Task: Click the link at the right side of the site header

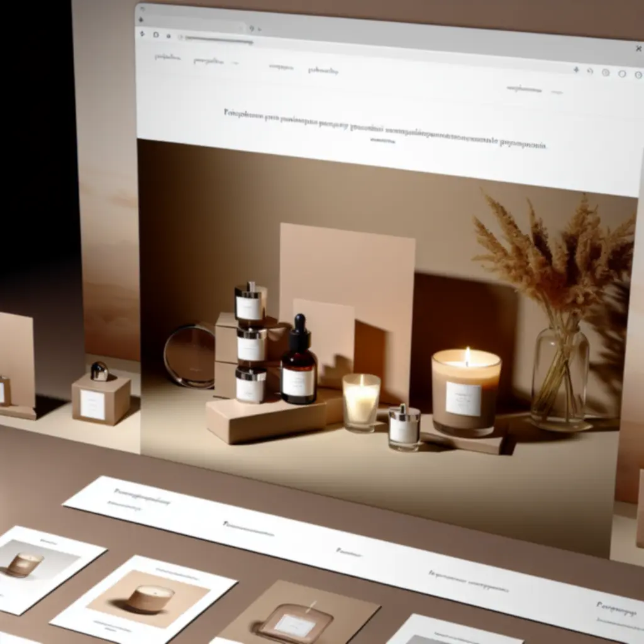Action: pos(524,89)
